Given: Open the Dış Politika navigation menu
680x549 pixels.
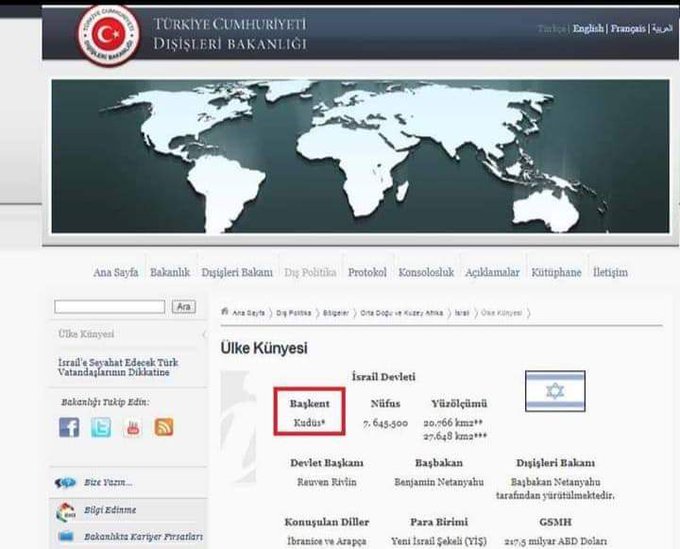Looking at the screenshot, I should 309,272.
